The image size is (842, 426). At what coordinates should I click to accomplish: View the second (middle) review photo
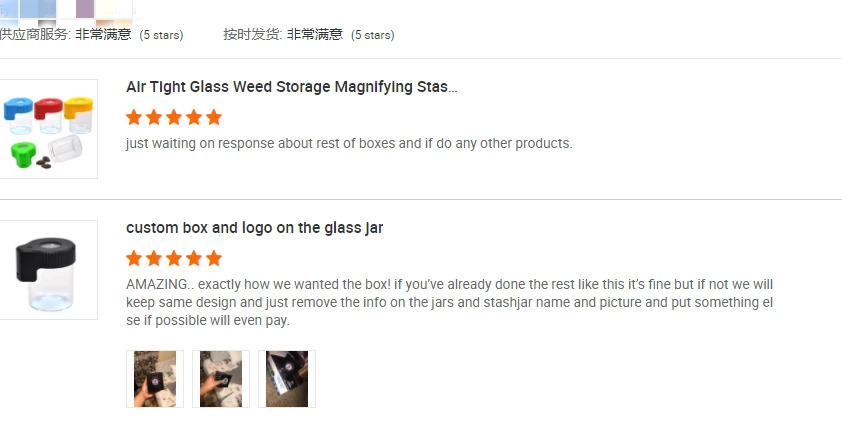click(x=221, y=379)
